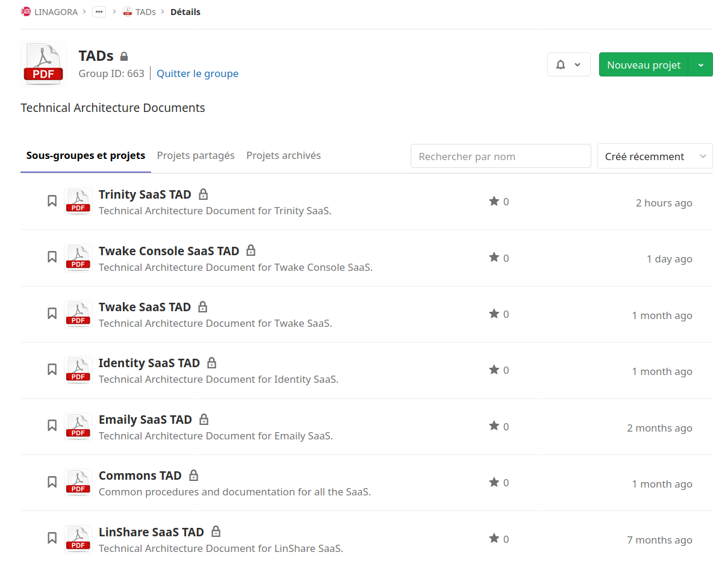This screenshot has height=564, width=728.
Task: Click the PDF icon of Commons TAD project
Action: [x=78, y=483]
